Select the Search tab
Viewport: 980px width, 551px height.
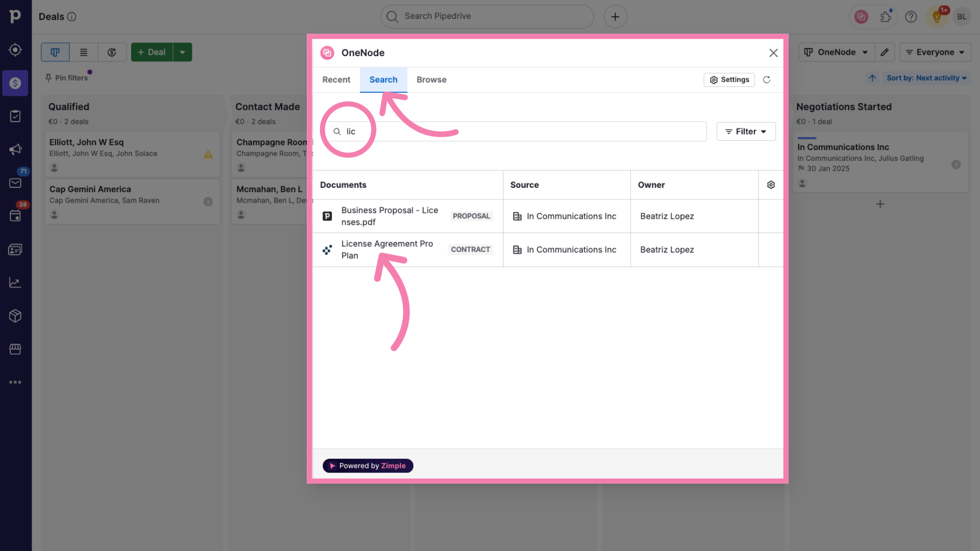(x=383, y=80)
